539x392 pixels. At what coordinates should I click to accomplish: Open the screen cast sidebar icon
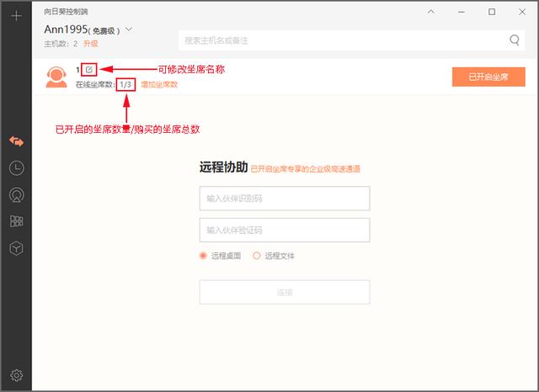tap(16, 195)
